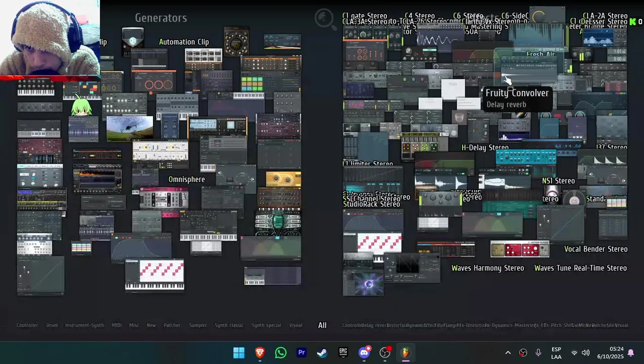The width and height of the screenshot is (644, 364).
Task: Select the MIDI generator category
Action: pos(117,325)
